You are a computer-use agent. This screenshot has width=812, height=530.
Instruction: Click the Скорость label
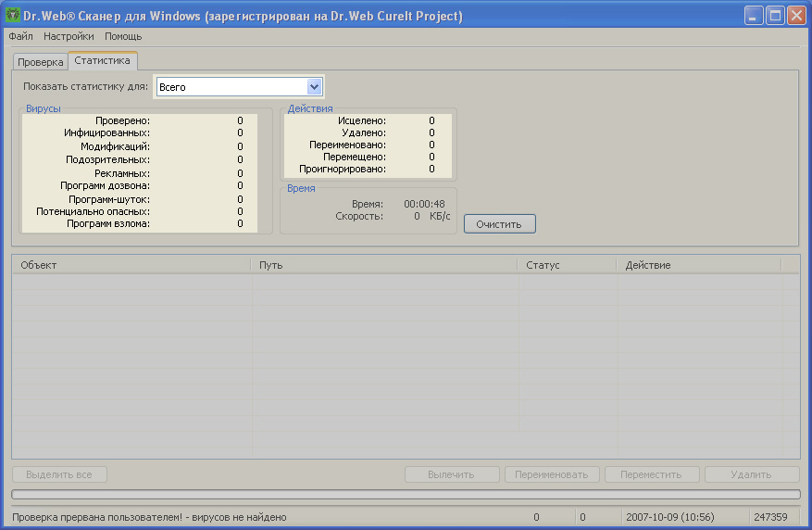(359, 216)
